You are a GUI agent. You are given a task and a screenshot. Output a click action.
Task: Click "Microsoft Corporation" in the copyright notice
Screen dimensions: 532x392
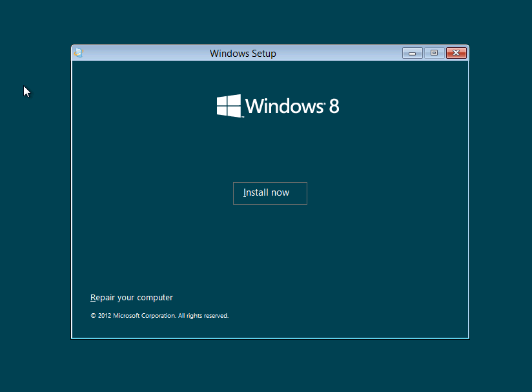click(x=144, y=316)
